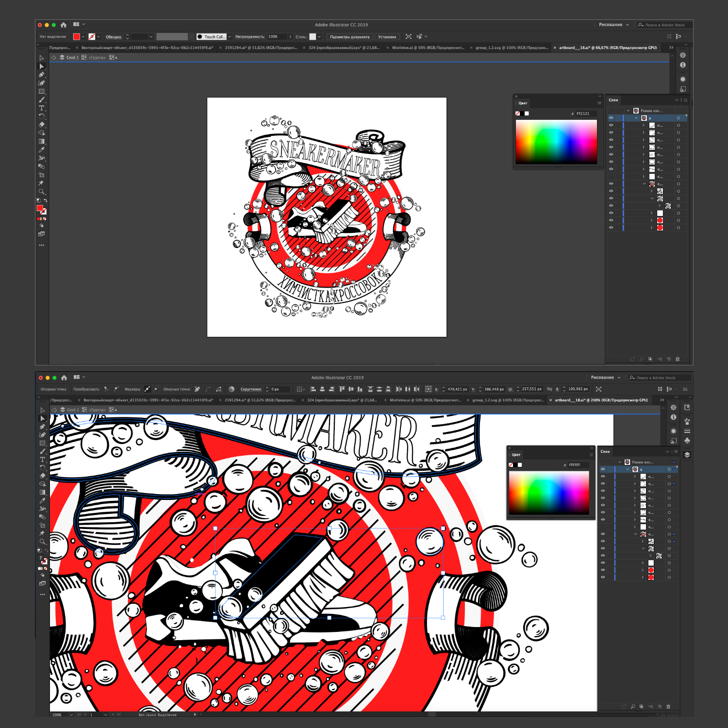The height and width of the screenshot is (728, 728).
Task: Select the Rectangle tool in upper window
Action: pos(42,91)
